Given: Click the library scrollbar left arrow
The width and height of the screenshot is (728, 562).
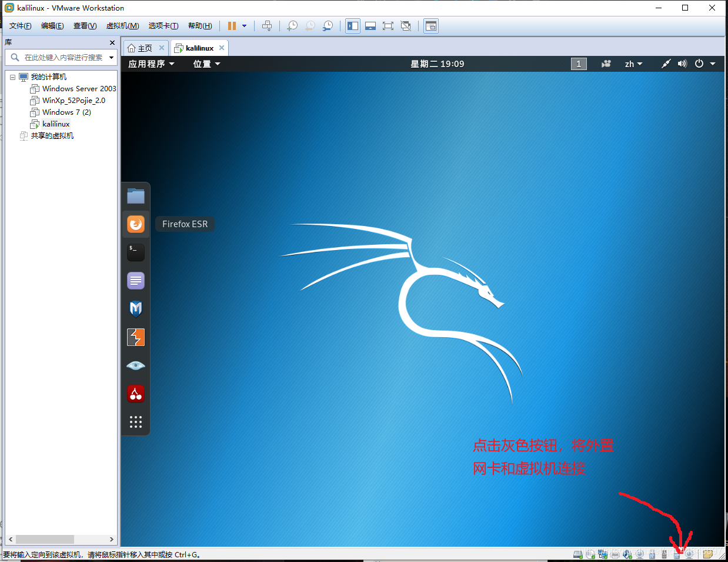Looking at the screenshot, I should (x=11, y=539).
